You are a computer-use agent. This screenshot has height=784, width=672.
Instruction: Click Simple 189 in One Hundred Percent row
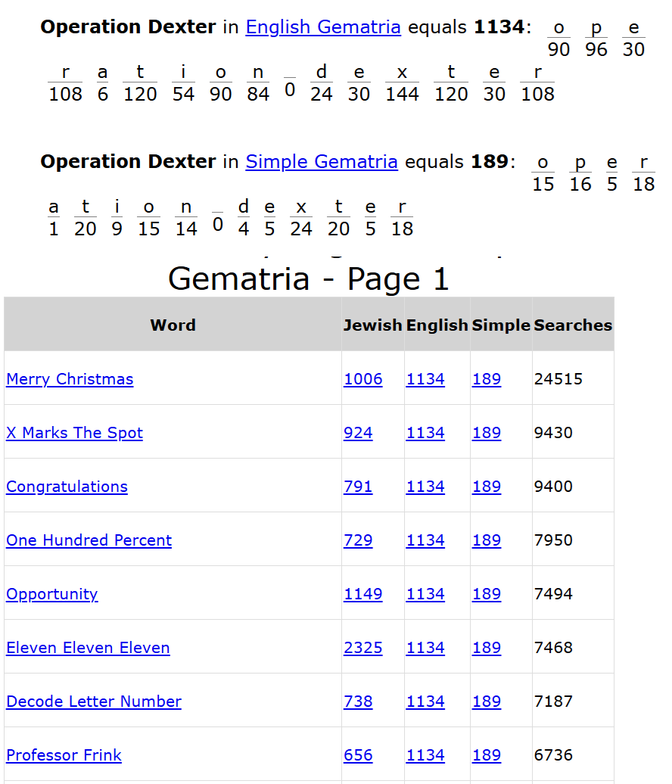[x=487, y=540]
